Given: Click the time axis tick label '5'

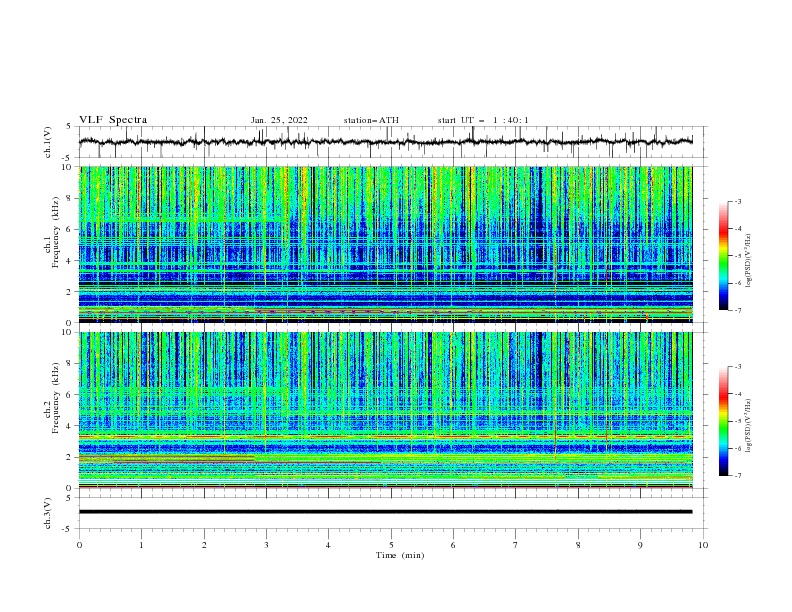Looking at the screenshot, I should click(x=391, y=545).
